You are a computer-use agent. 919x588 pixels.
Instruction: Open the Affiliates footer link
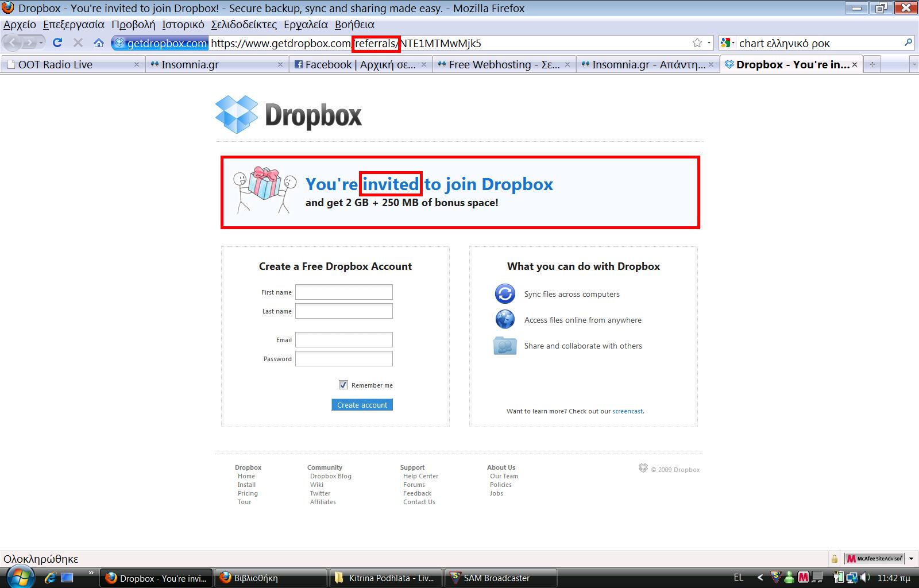click(x=323, y=502)
